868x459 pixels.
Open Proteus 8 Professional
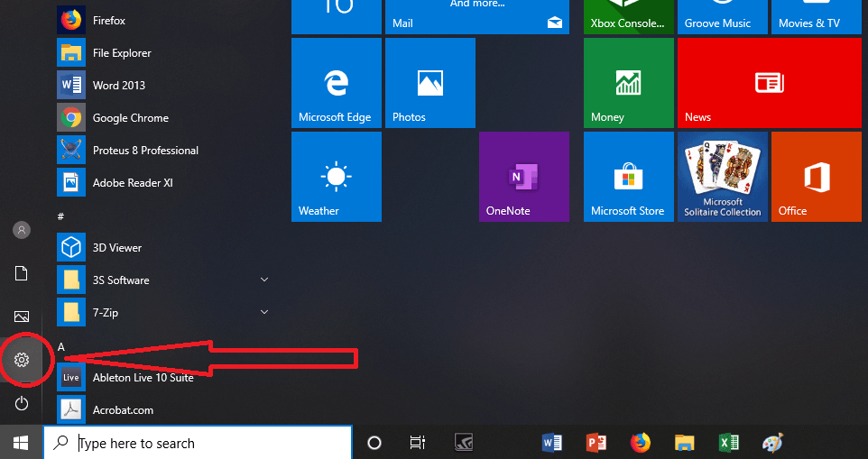(163, 151)
